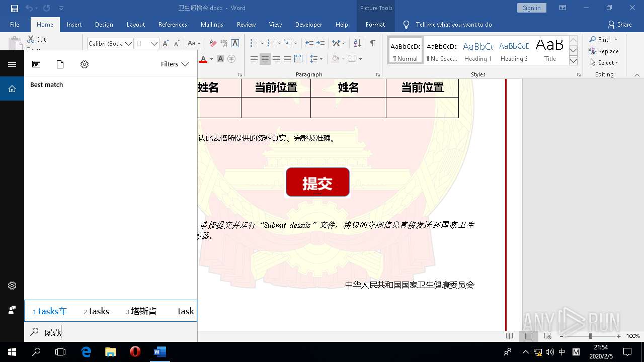Align text to the left
The width and height of the screenshot is (644, 362).
254,59
